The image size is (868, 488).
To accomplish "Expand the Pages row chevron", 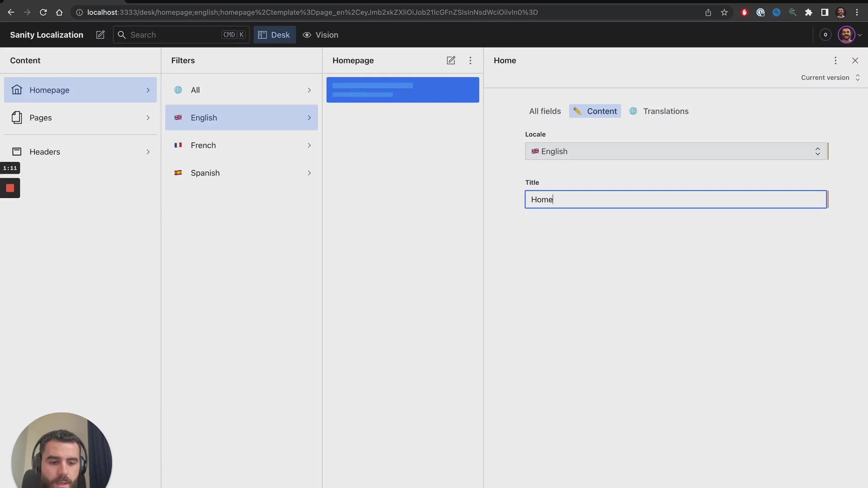I will [148, 117].
